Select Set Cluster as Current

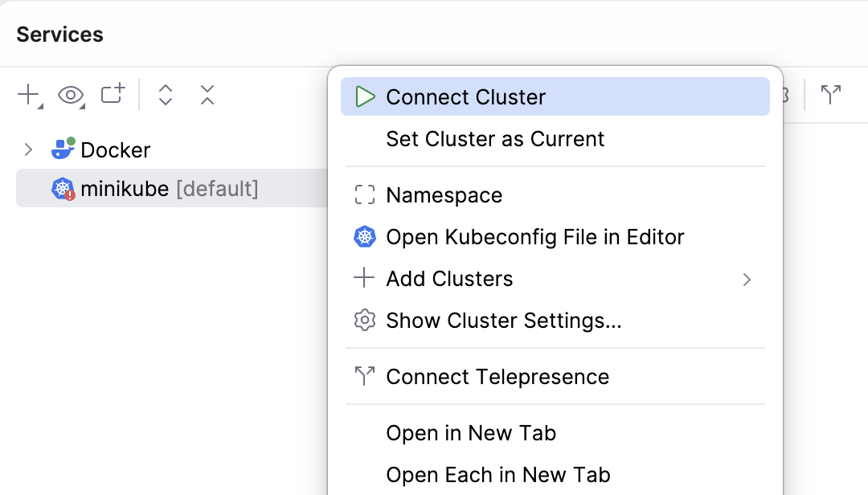(495, 138)
